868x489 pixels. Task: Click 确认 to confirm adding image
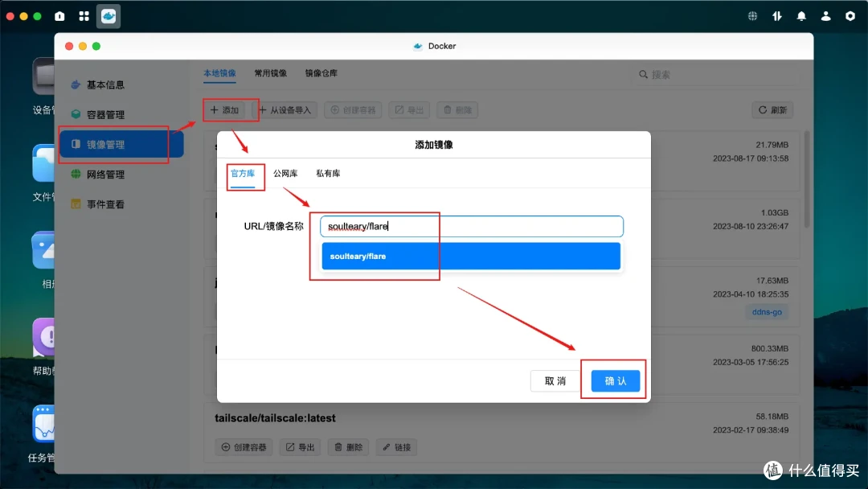(x=616, y=380)
